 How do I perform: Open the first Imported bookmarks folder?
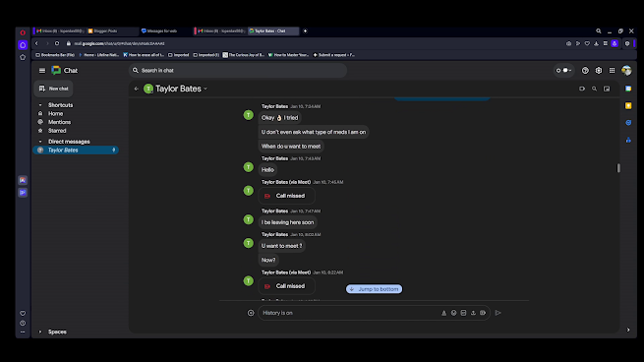(x=178, y=55)
